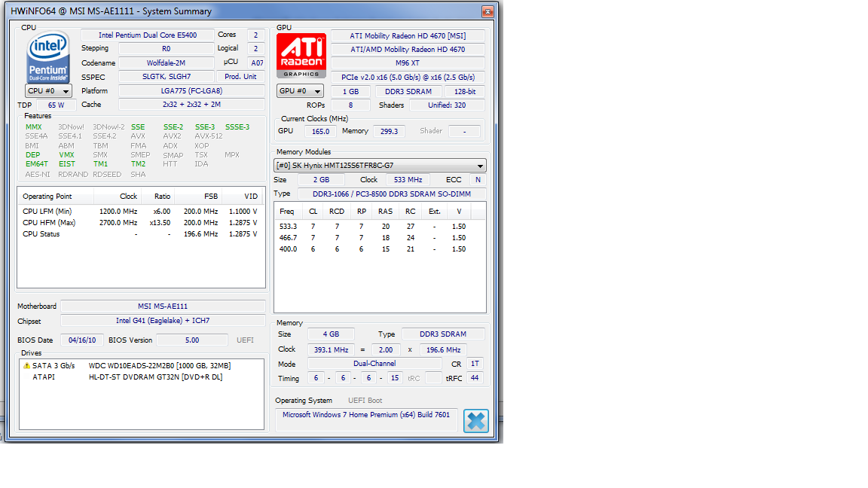Click the 65 W TDP value
The width and height of the screenshot is (868, 488).
click(x=56, y=105)
